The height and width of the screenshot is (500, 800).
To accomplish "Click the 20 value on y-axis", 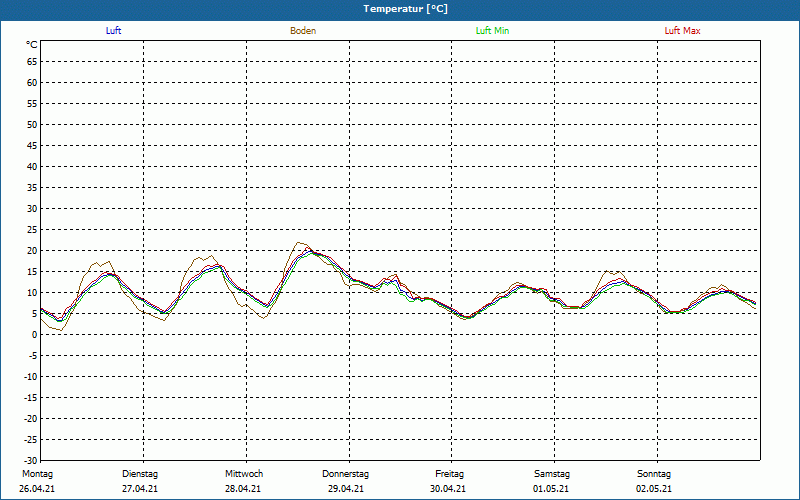I will [x=32, y=251].
